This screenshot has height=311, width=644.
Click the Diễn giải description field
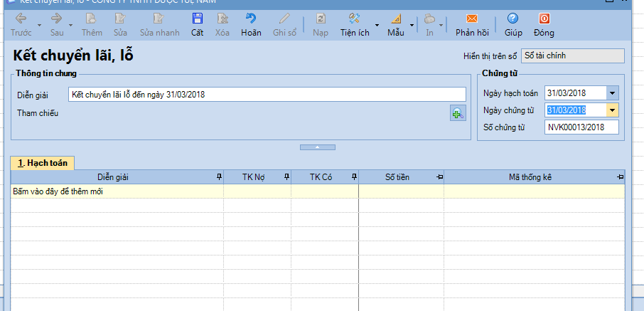pos(267,94)
